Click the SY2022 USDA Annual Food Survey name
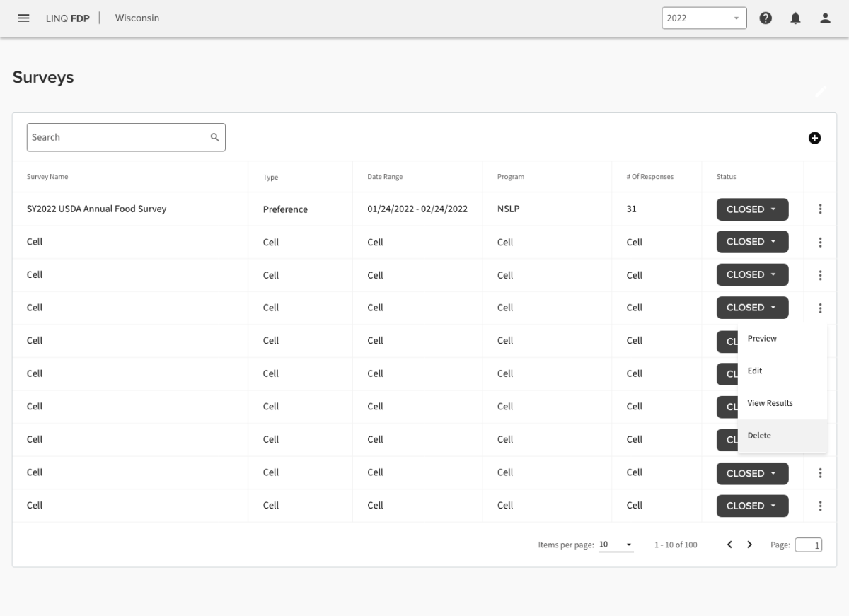The width and height of the screenshot is (849, 616). pos(96,209)
